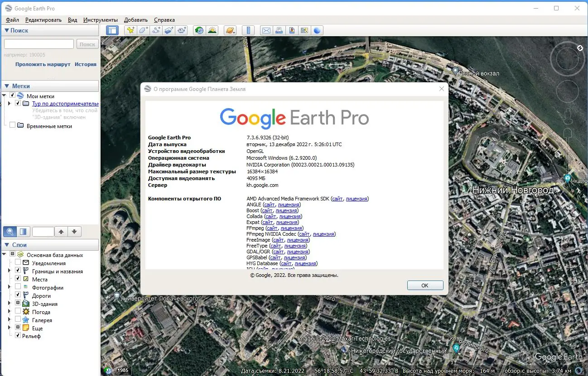Open the Add Polygon tool
The width and height of the screenshot is (588, 376).
(143, 30)
